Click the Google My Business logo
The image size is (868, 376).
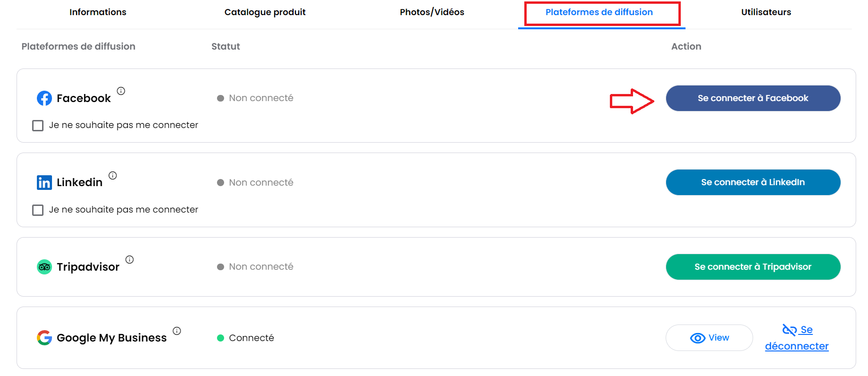click(44, 338)
